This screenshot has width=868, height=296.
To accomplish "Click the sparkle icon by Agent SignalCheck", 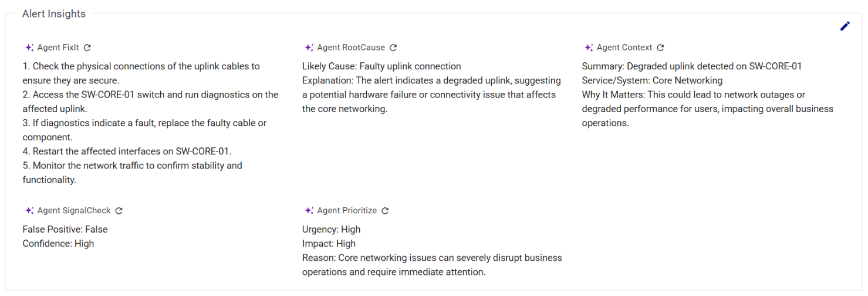I will point(29,211).
